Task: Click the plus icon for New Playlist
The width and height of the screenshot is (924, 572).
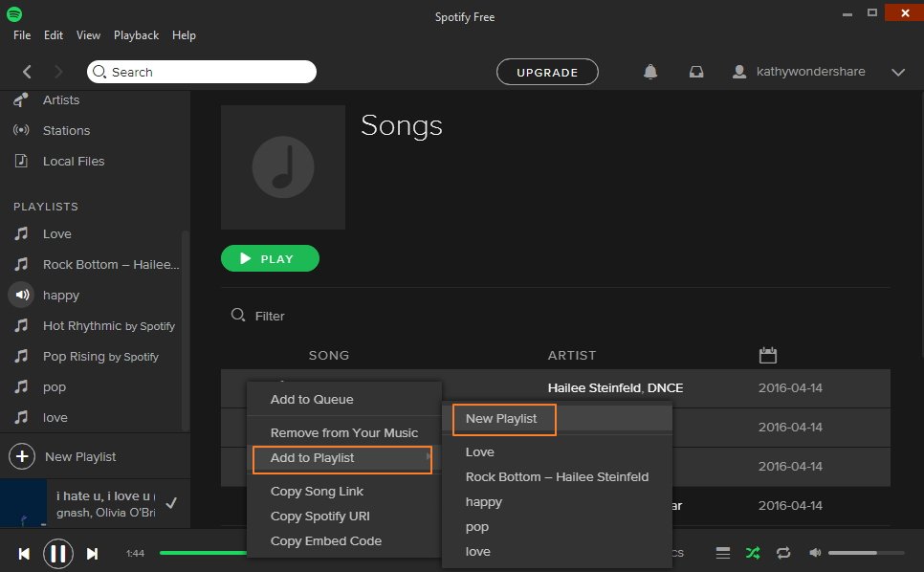Action: click(22, 456)
